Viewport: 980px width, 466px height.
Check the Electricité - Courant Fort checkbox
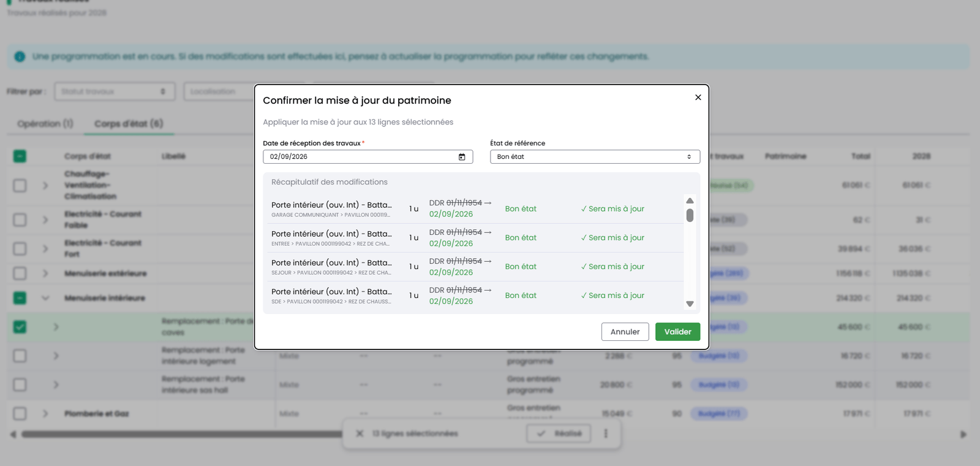pyautogui.click(x=20, y=248)
